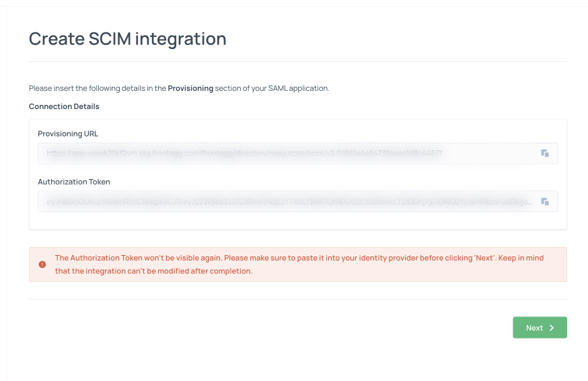The image size is (588, 381).
Task: Click the "Please insert the following details" sentence
Action: point(97,88)
